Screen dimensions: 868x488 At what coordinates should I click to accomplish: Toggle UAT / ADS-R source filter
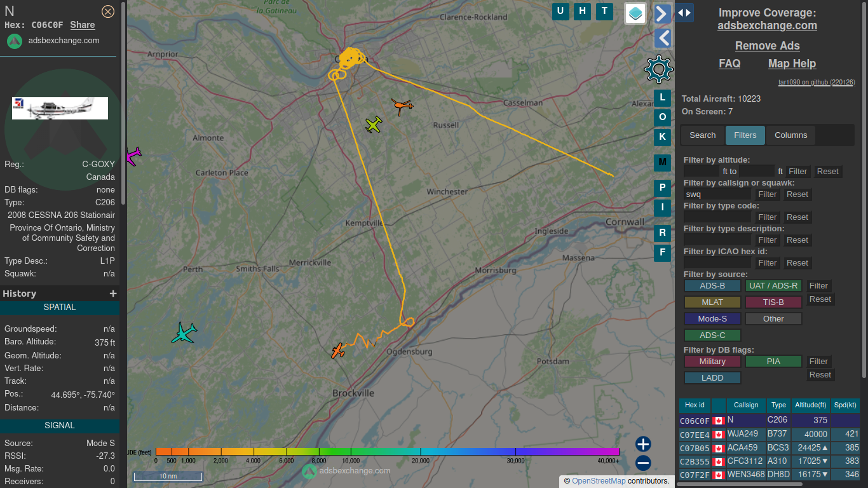click(773, 286)
